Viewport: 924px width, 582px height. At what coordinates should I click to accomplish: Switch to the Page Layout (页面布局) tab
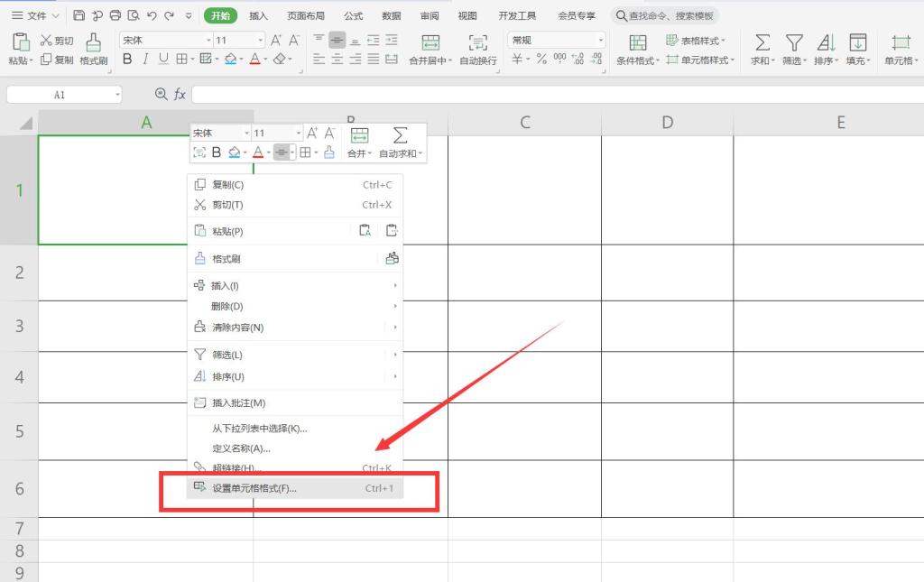(306, 16)
